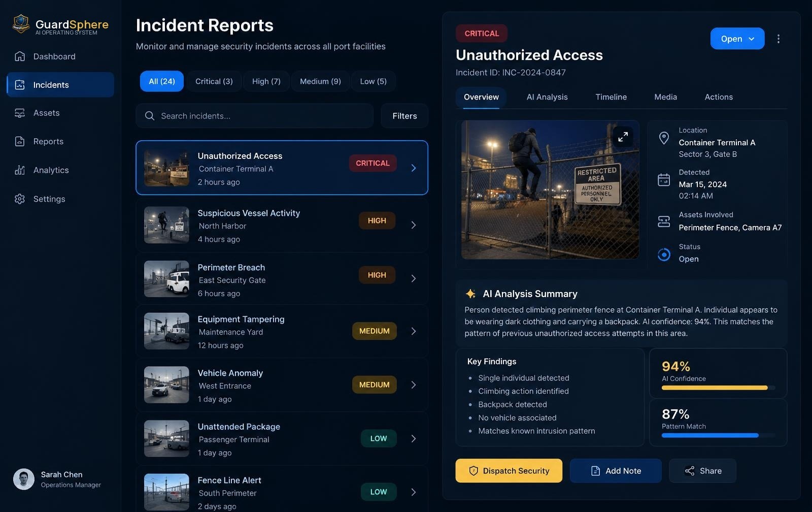Image resolution: width=812 pixels, height=512 pixels.
Task: Click the share icon on Share button
Action: click(690, 471)
